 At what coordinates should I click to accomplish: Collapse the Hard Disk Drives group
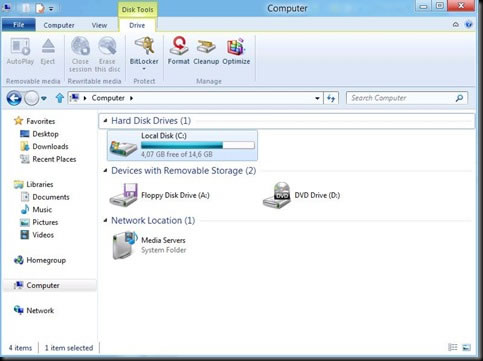click(x=105, y=120)
